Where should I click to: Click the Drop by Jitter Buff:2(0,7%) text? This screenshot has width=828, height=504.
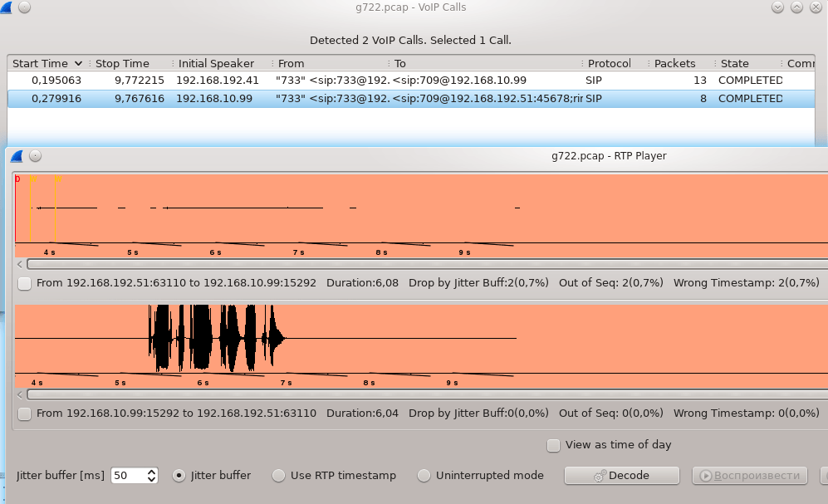point(478,283)
